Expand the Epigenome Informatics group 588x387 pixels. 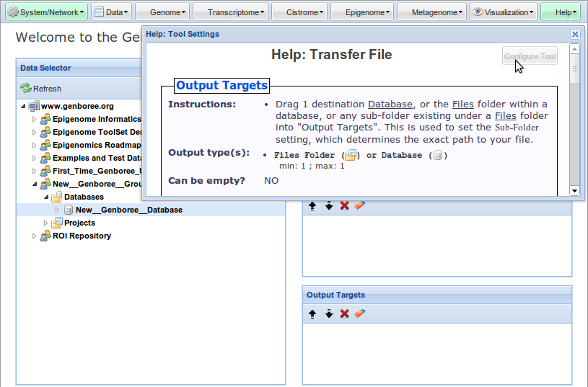[x=34, y=119]
